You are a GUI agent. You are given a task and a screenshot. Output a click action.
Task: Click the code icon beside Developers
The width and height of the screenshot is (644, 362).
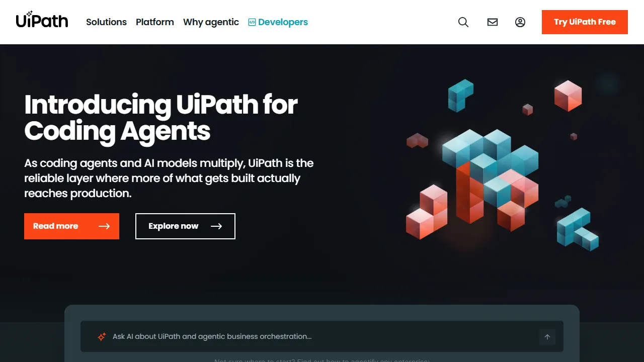click(x=252, y=22)
